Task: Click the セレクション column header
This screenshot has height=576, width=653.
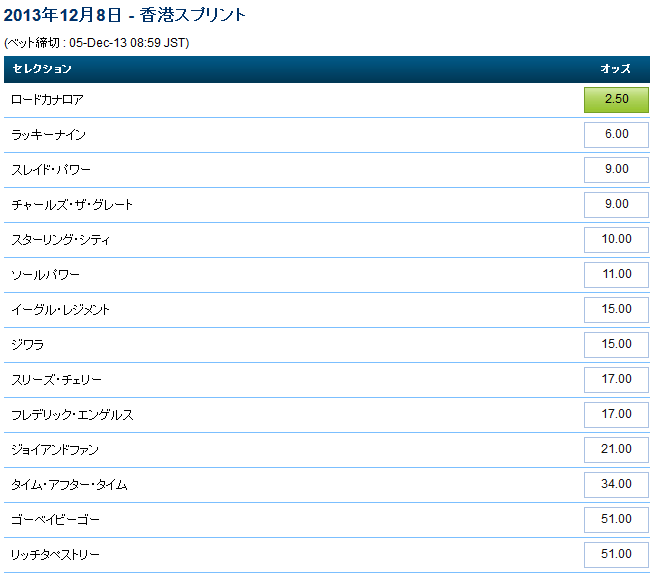Action: (x=41, y=69)
